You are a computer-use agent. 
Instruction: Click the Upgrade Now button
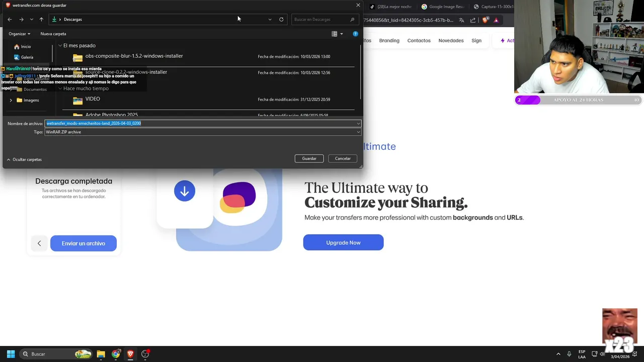(343, 242)
